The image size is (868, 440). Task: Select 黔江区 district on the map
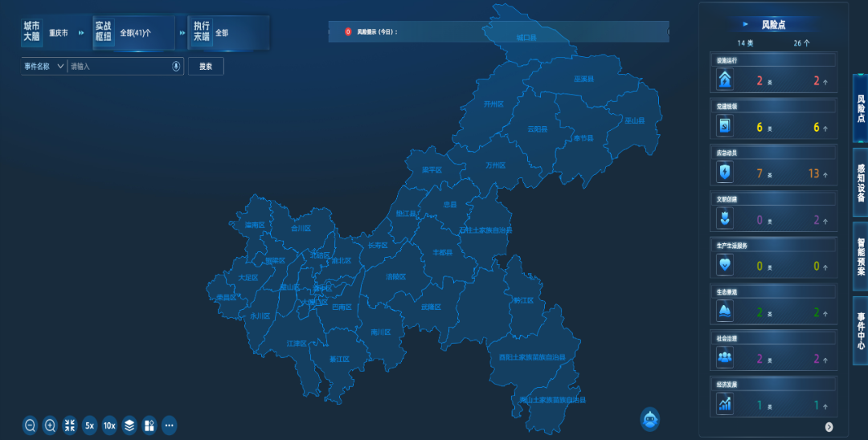click(x=524, y=301)
